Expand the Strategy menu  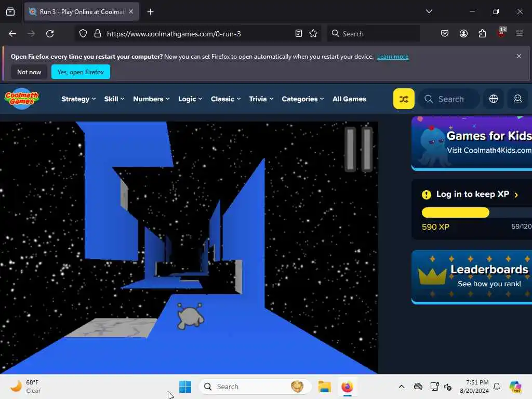pos(78,99)
